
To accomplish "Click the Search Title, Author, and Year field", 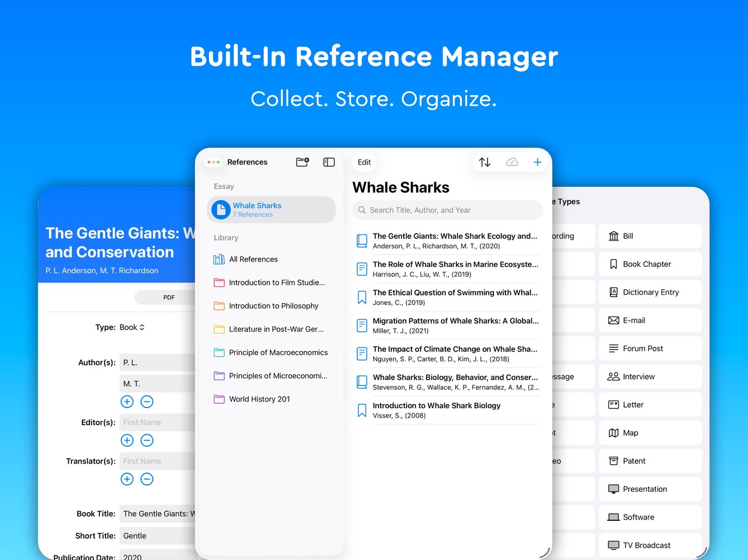I will click(x=448, y=210).
